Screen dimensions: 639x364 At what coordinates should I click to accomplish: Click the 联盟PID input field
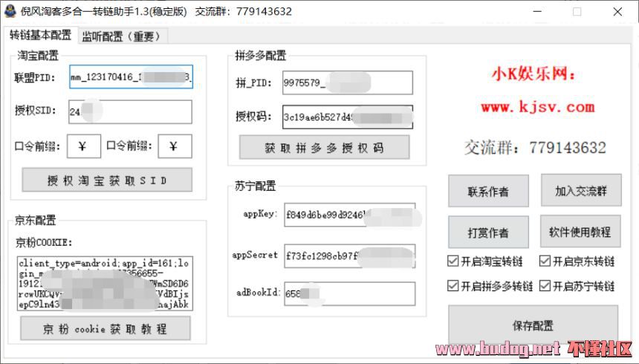coord(131,77)
